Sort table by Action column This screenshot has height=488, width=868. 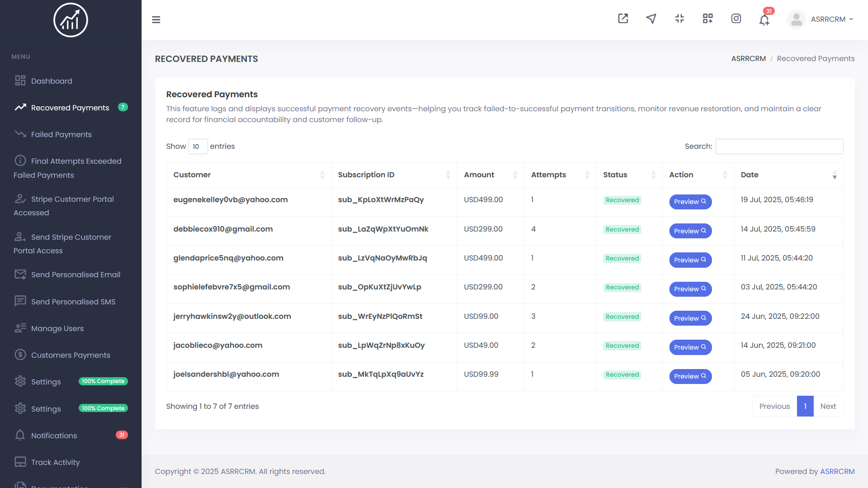[698, 175]
